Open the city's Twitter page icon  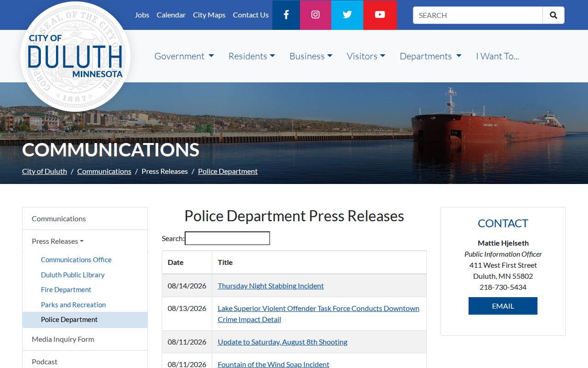coord(347,15)
